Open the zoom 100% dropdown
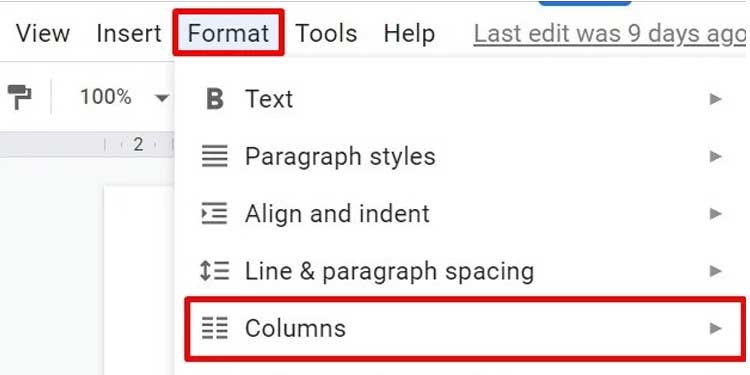This screenshot has height=375, width=750. (124, 98)
